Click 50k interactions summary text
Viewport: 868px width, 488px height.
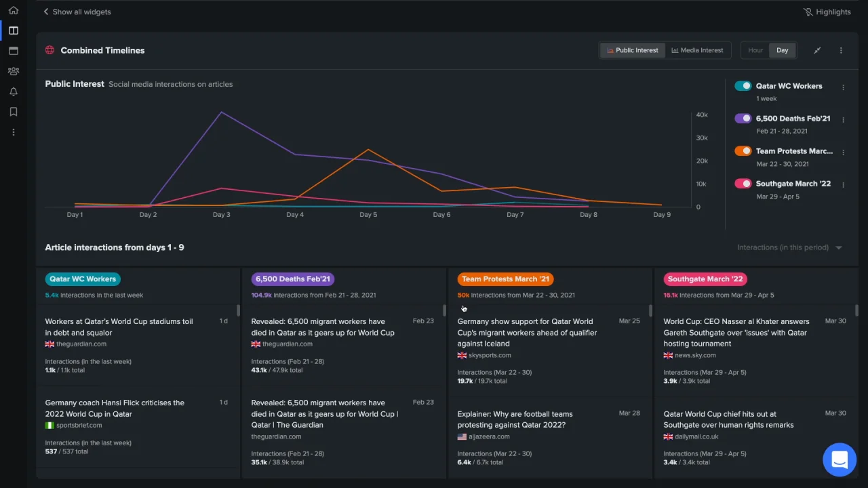click(x=516, y=295)
